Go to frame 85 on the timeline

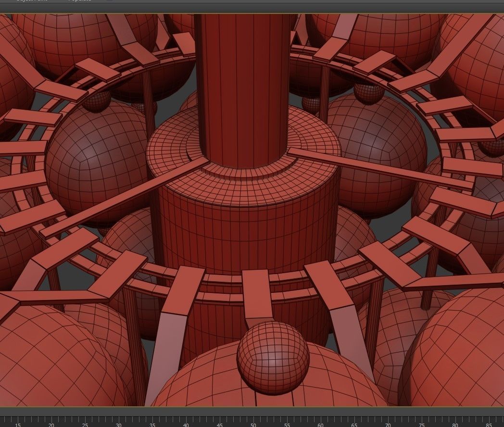[x=489, y=425]
